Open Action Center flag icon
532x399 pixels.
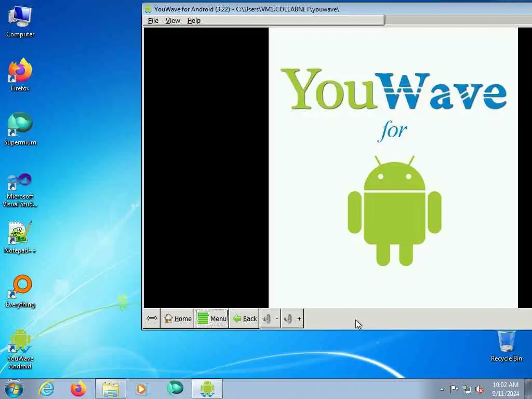click(454, 389)
